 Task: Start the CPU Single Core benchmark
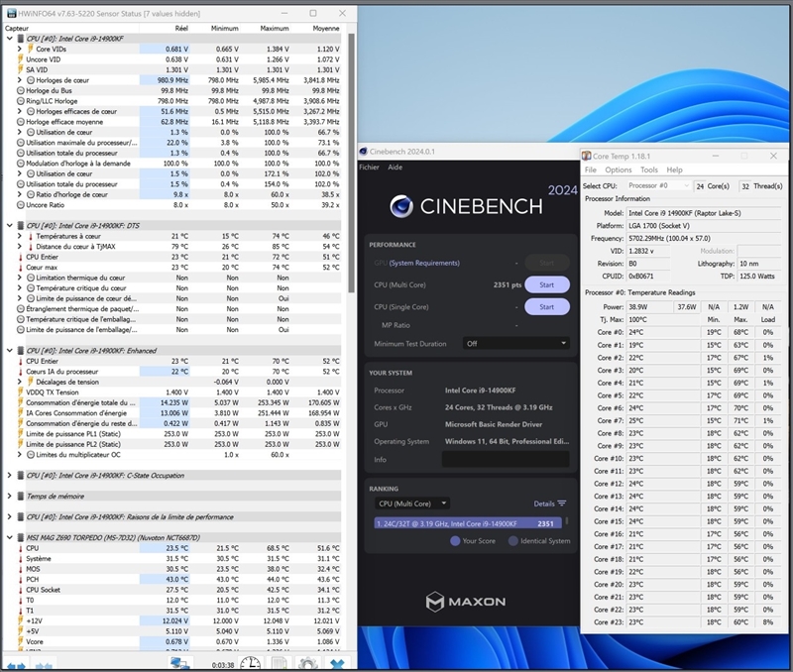[546, 307]
